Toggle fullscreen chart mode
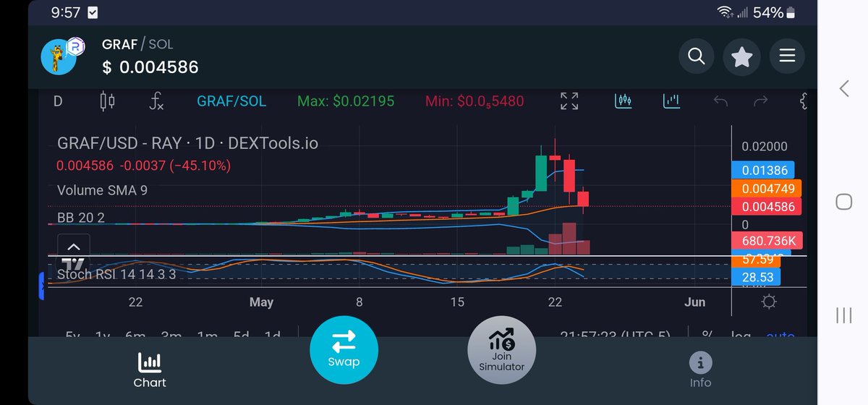 click(x=570, y=101)
